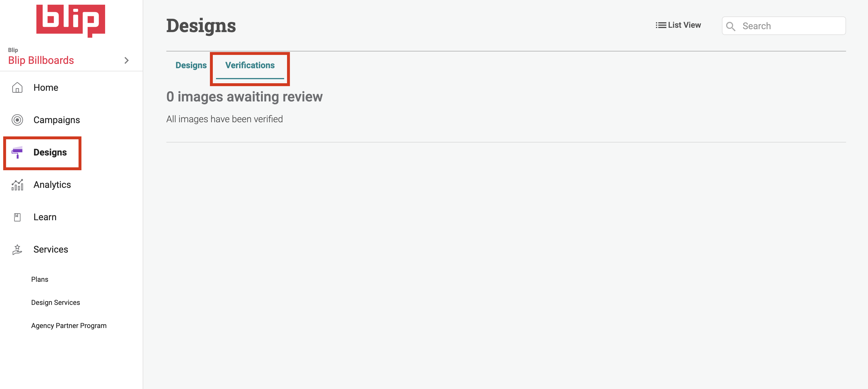Open Design Services link
This screenshot has width=868, height=389.
coord(56,303)
